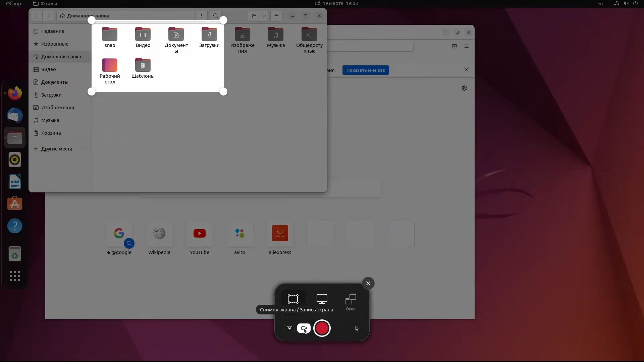Launch Thunderbird mail from the dock

coord(15,115)
